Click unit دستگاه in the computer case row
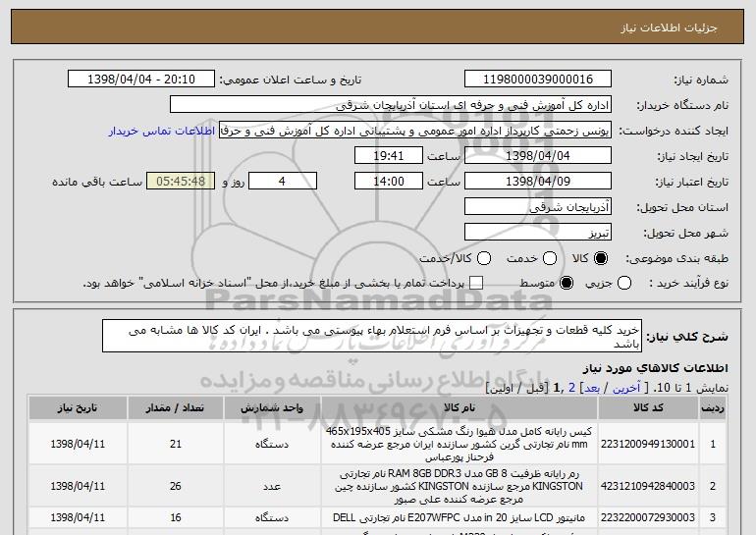 [x=272, y=444]
